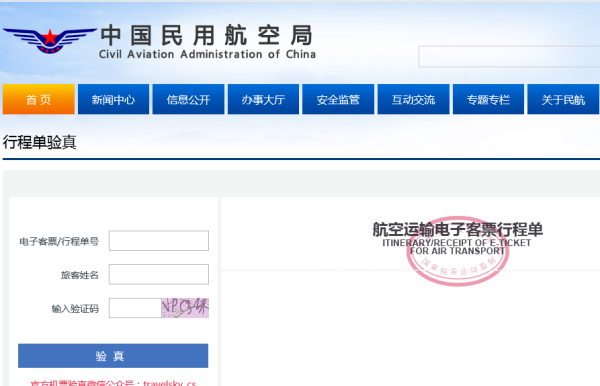Open 专题专栏 navigation item
600x386 pixels.
(x=488, y=99)
